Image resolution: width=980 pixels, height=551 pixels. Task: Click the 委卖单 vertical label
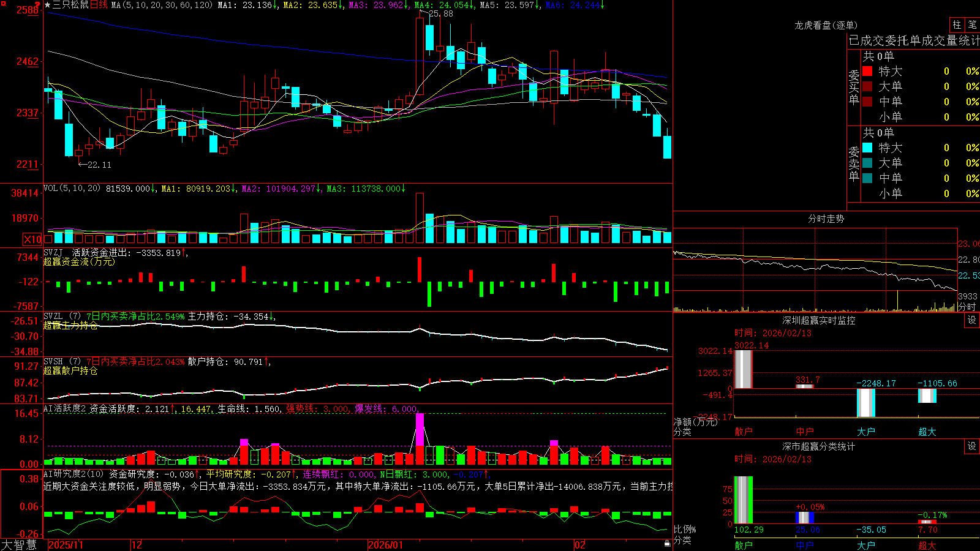[x=854, y=163]
